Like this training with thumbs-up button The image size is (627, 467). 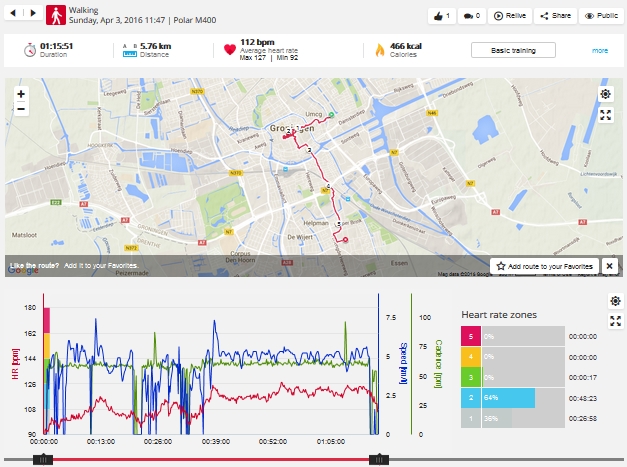440,16
